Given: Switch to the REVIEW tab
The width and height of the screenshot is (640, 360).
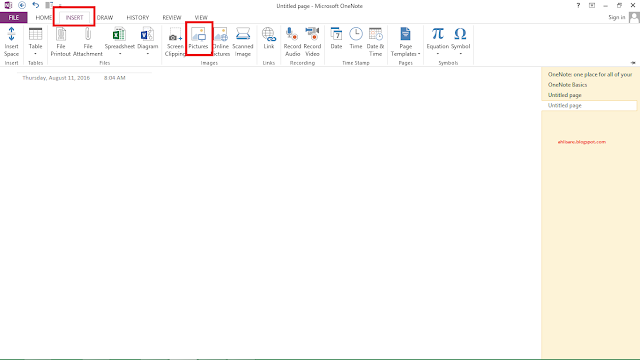Looking at the screenshot, I should point(172,18).
